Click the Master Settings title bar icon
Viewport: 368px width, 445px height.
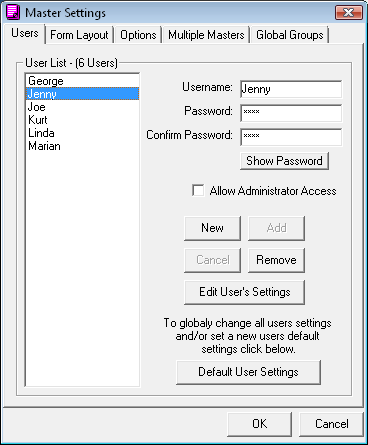pos(13,12)
